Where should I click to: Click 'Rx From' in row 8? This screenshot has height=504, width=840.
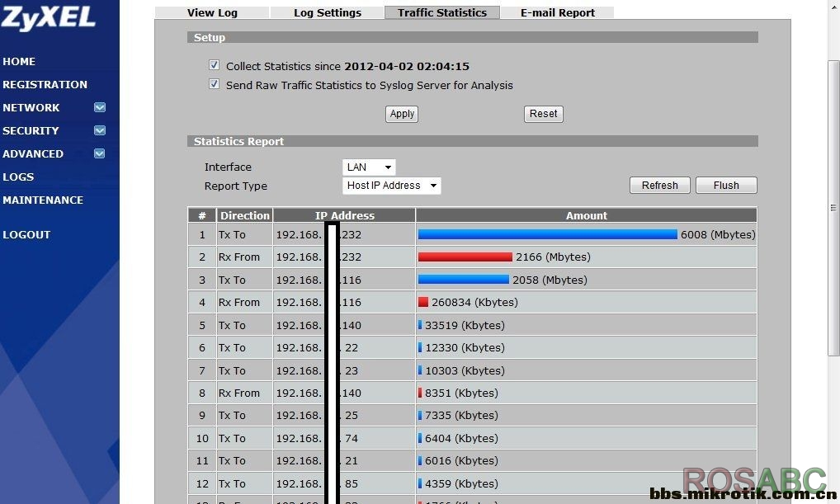pos(239,393)
